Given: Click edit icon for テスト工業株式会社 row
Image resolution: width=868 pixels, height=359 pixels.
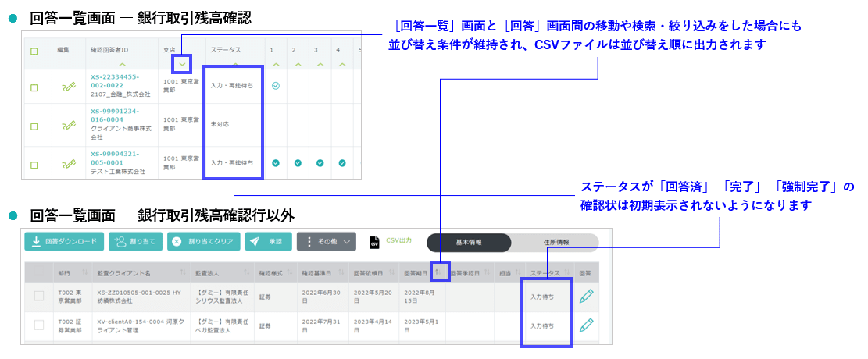Looking at the screenshot, I should pos(68,163).
